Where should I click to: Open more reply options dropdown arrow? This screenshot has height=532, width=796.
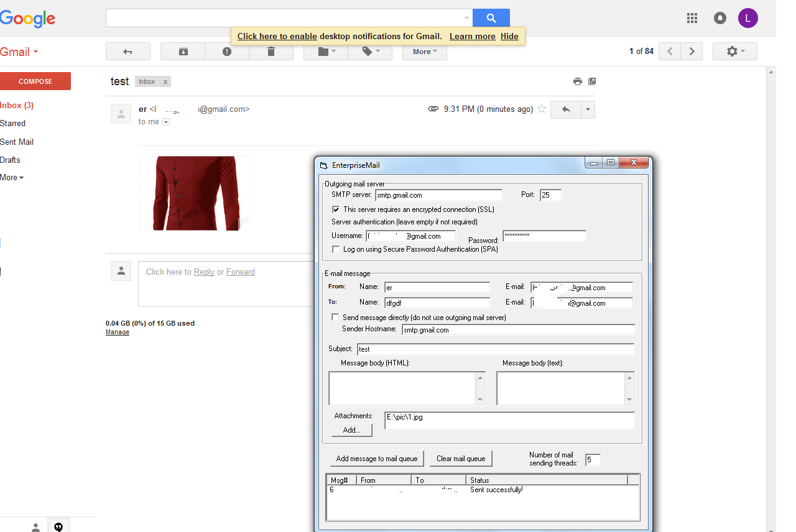[x=588, y=109]
